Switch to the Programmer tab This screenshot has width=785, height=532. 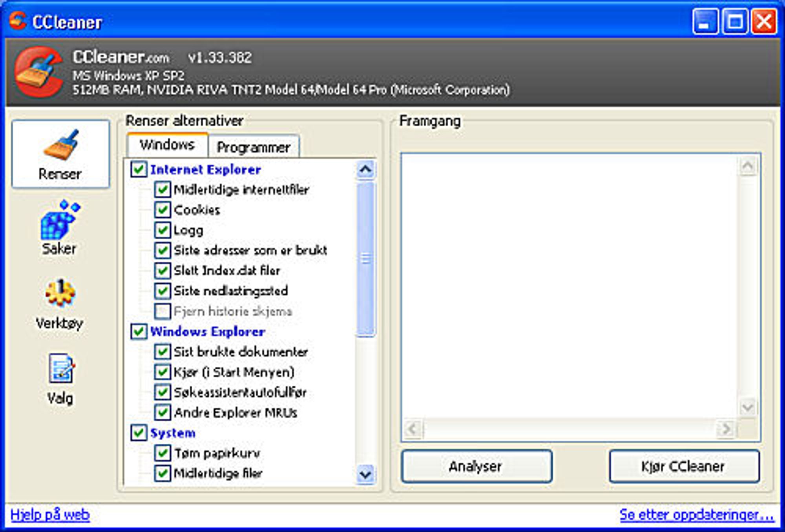(254, 147)
